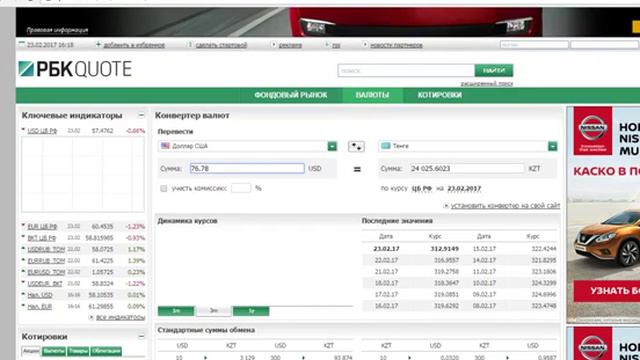Swap the two currencies in the converter
Image resolution: width=640 pixels, height=360 pixels.
356,147
